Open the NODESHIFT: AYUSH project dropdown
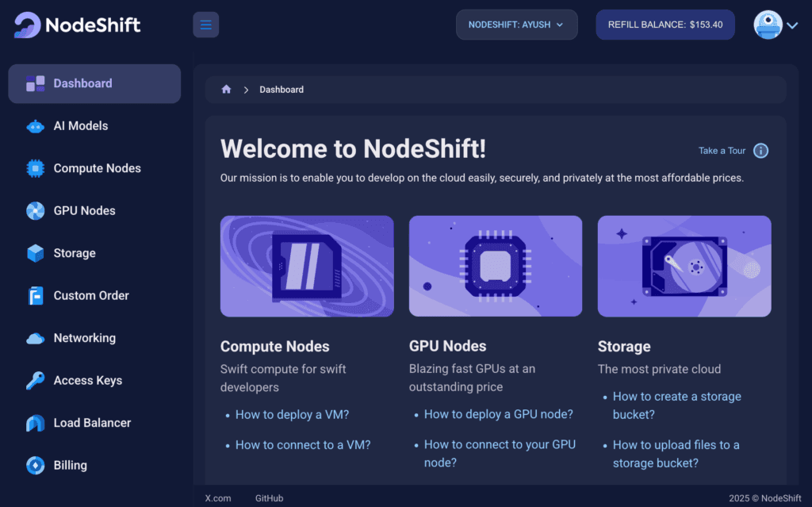The height and width of the screenshot is (507, 812). (516, 25)
